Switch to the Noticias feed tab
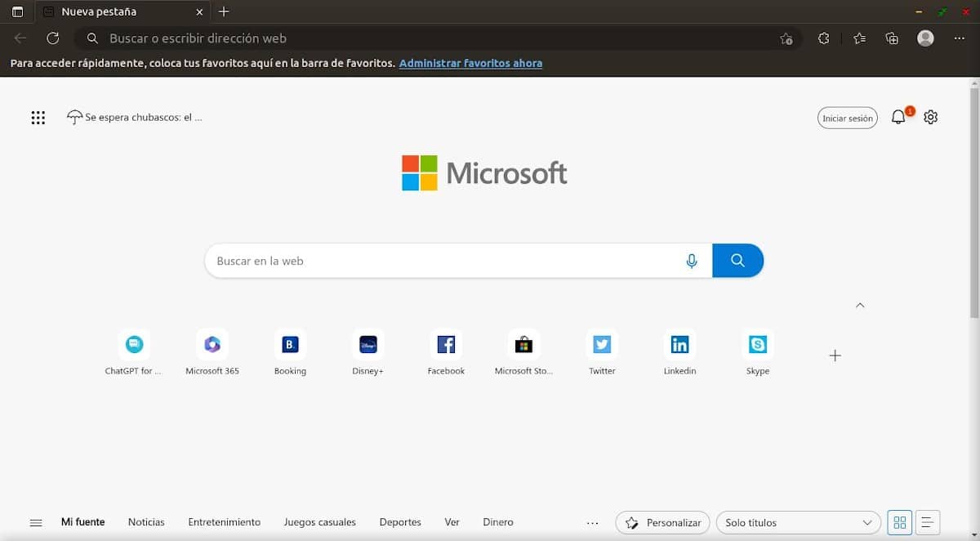 tap(146, 522)
